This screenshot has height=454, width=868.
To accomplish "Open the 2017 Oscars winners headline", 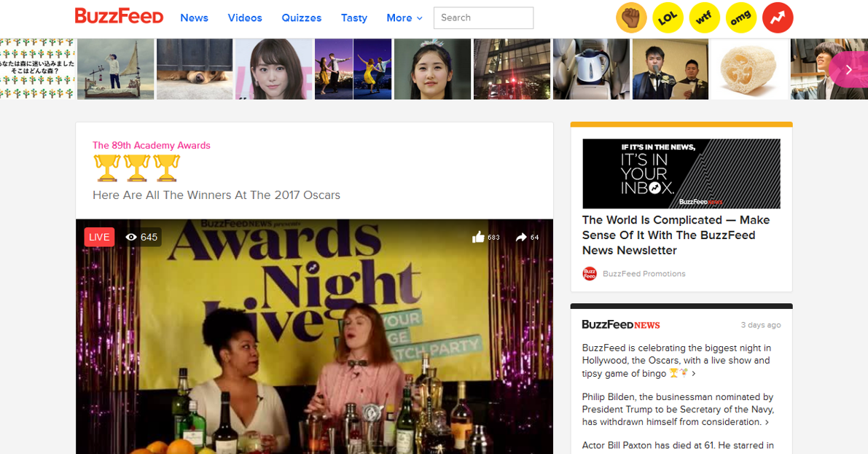I will coord(216,195).
